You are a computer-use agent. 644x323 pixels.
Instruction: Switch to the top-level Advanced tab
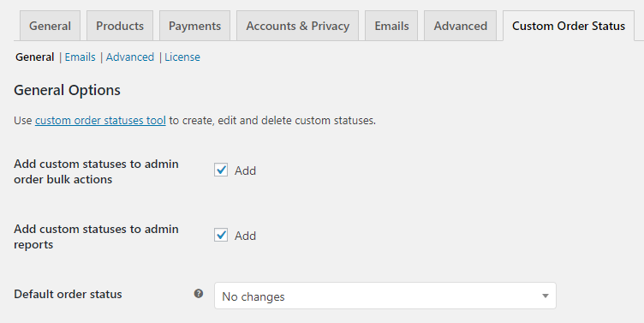(461, 26)
